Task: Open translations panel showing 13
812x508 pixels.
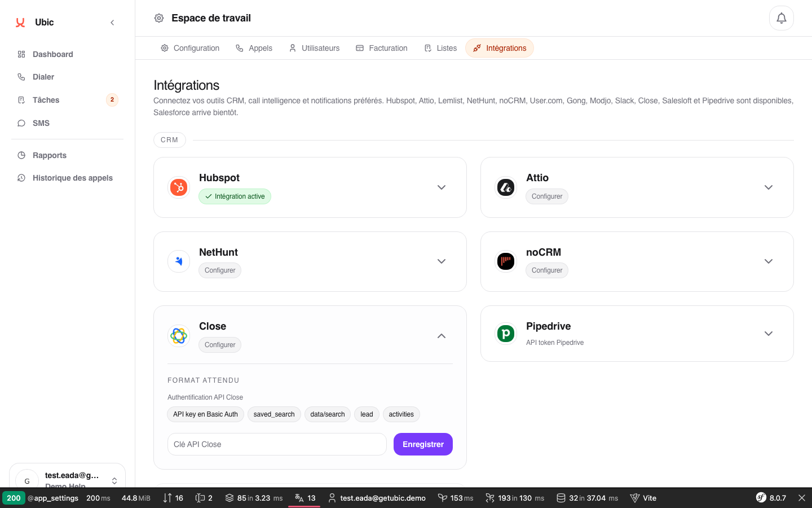Action: click(x=305, y=498)
